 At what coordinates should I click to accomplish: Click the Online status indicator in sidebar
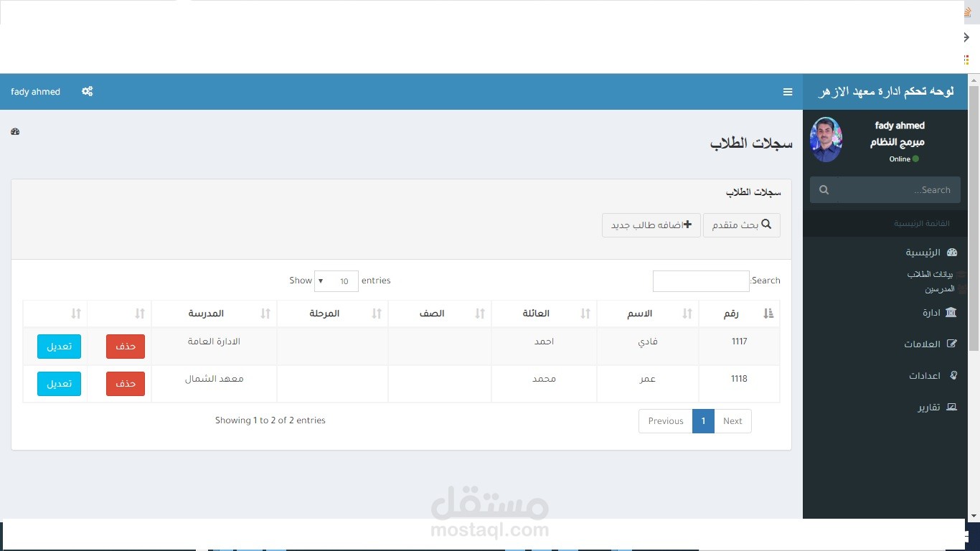click(x=904, y=159)
